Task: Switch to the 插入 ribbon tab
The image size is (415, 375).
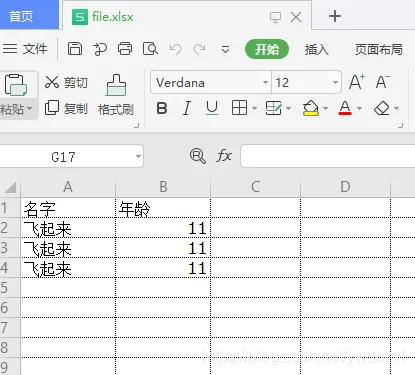Action: coord(316,49)
